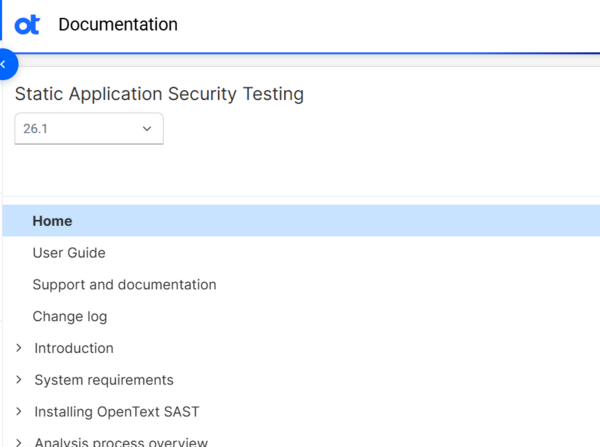Open the 26.1 version dropdown
This screenshot has height=447, width=600.
(88, 129)
